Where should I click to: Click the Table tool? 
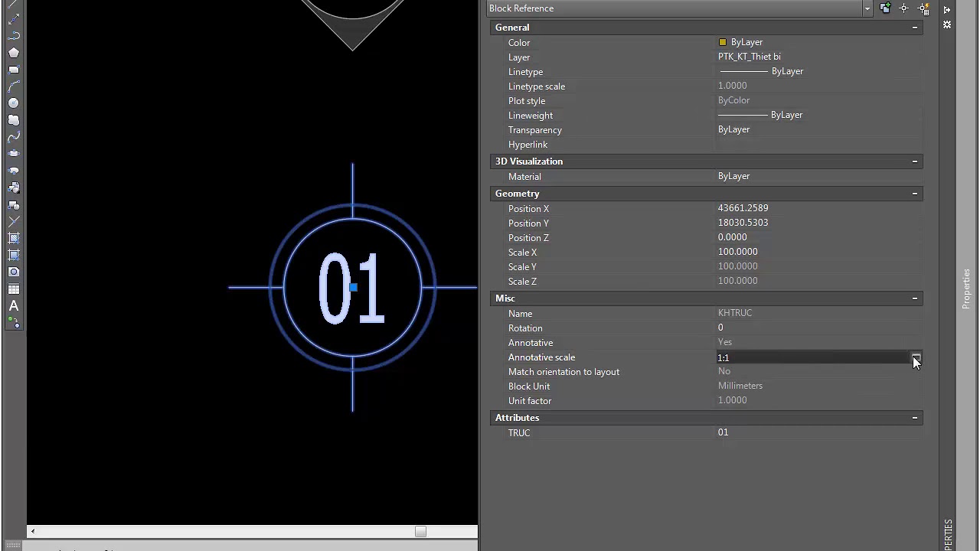tap(14, 289)
